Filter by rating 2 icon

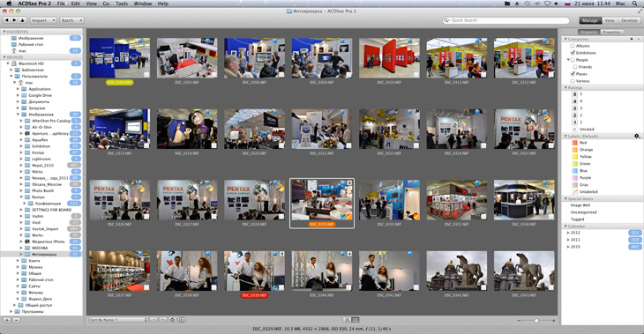tap(574, 115)
